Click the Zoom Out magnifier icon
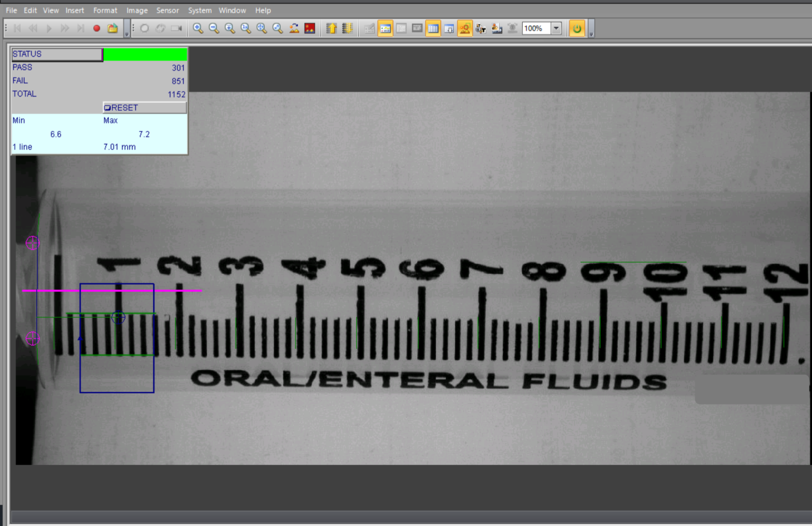This screenshot has height=526, width=812. click(214, 29)
